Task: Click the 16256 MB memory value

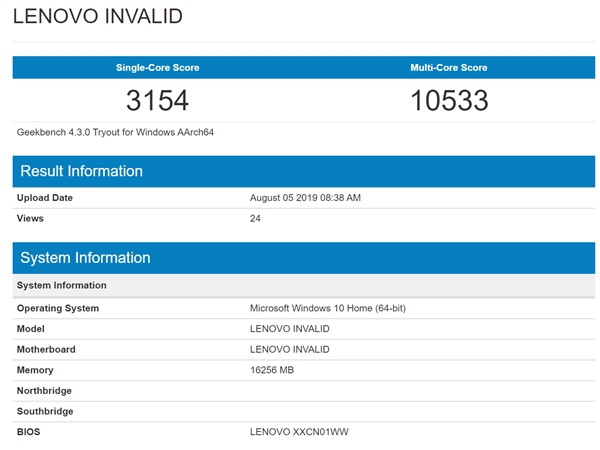Action: click(272, 370)
